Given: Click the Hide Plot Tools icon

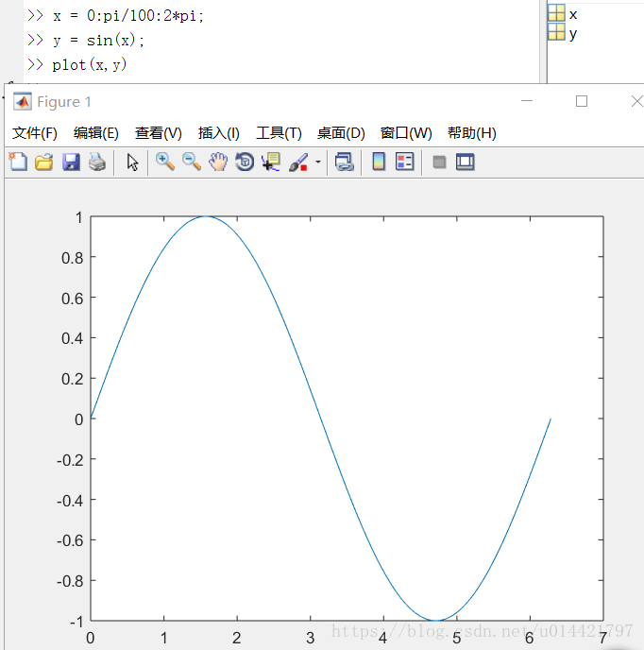Looking at the screenshot, I should pos(439,162).
